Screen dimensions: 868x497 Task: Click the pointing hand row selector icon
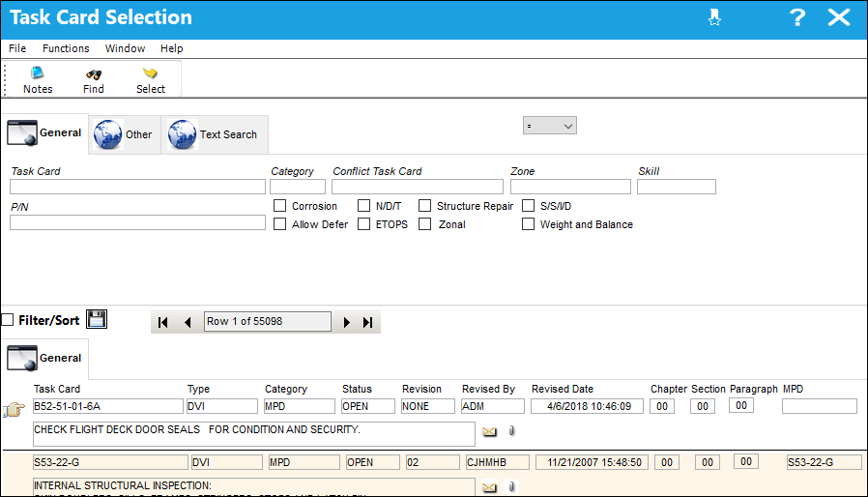click(x=14, y=409)
